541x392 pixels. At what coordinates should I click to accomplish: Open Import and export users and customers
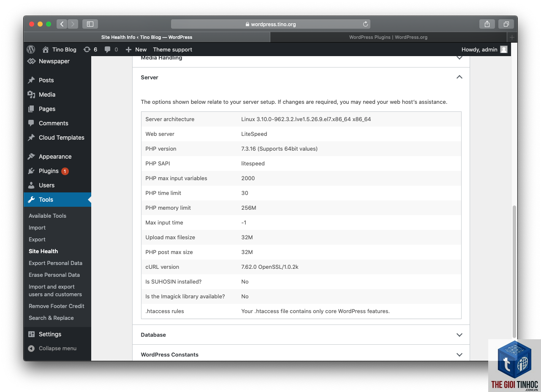click(x=55, y=290)
